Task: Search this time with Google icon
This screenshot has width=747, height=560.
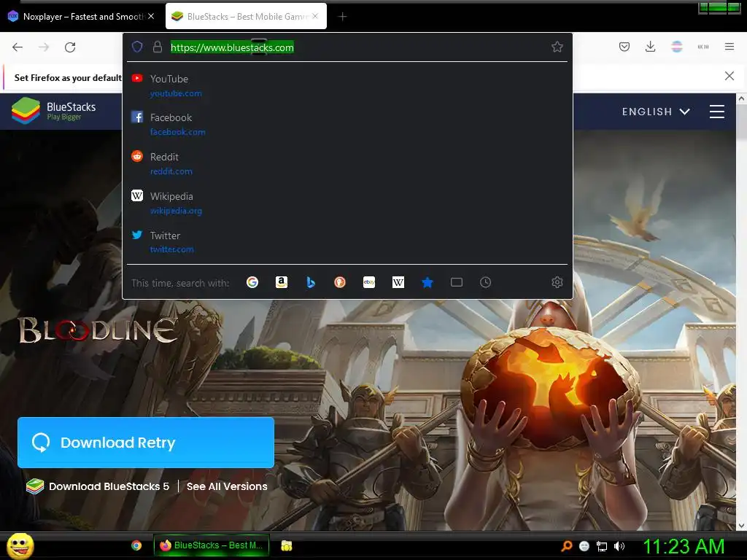Action: (x=252, y=282)
